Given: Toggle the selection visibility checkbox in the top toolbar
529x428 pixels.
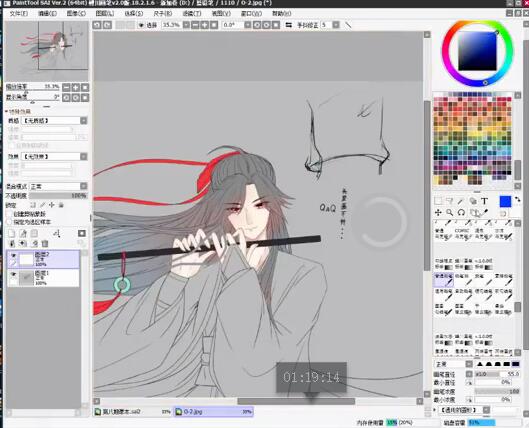Looking at the screenshot, I should (141, 25).
